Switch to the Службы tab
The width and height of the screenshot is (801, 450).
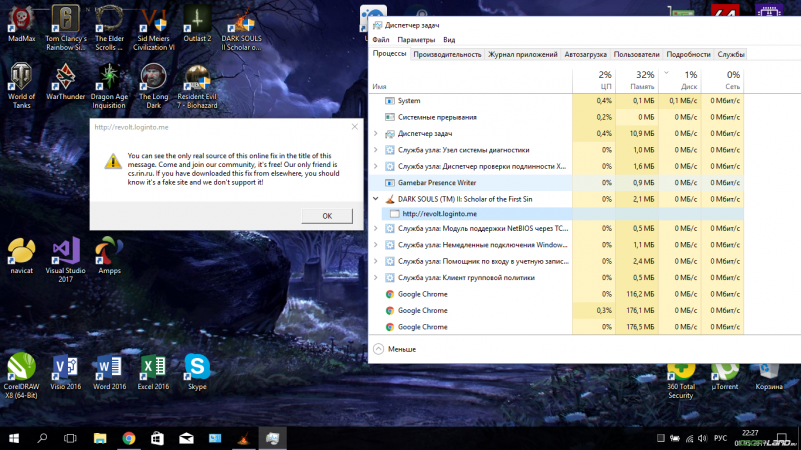click(x=731, y=54)
